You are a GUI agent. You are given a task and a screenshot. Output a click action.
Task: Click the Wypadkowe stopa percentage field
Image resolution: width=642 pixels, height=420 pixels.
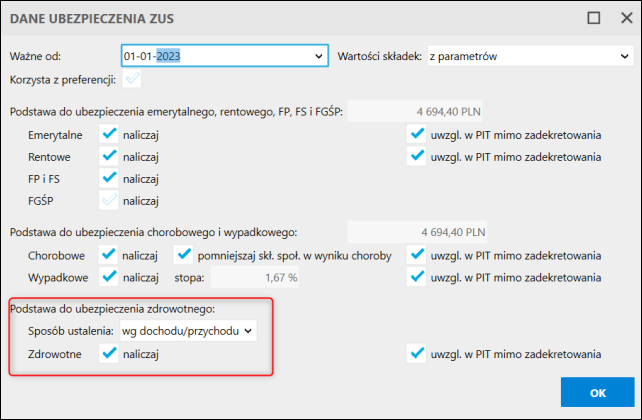click(x=255, y=278)
